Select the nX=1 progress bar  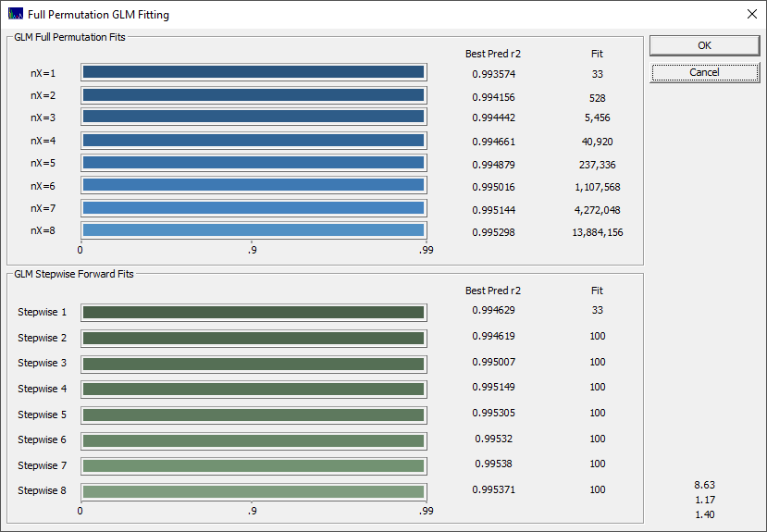pos(254,72)
